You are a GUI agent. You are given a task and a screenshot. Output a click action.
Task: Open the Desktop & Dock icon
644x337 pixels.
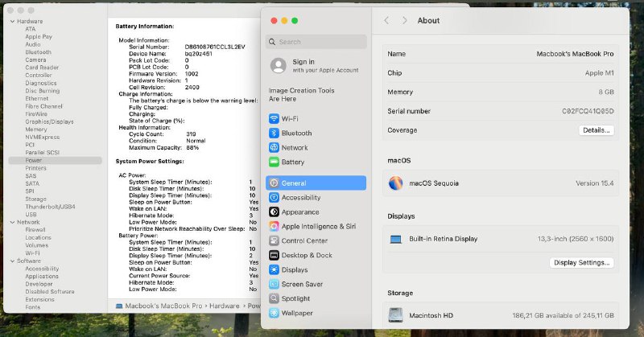(274, 255)
